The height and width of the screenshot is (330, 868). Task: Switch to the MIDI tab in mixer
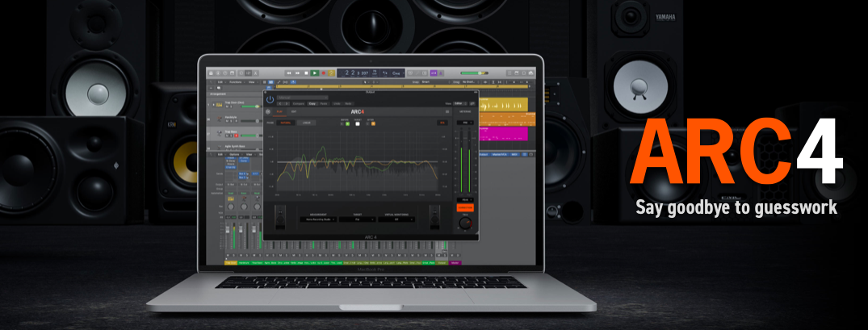(x=514, y=154)
